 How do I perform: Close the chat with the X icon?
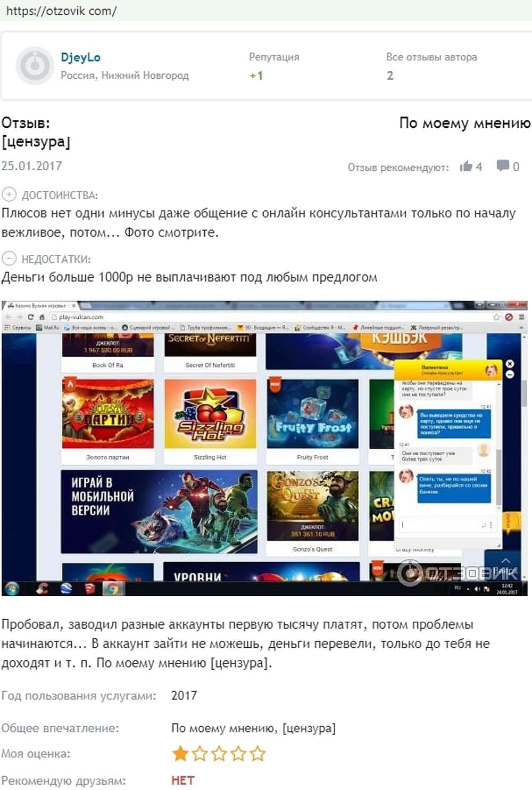(510, 364)
